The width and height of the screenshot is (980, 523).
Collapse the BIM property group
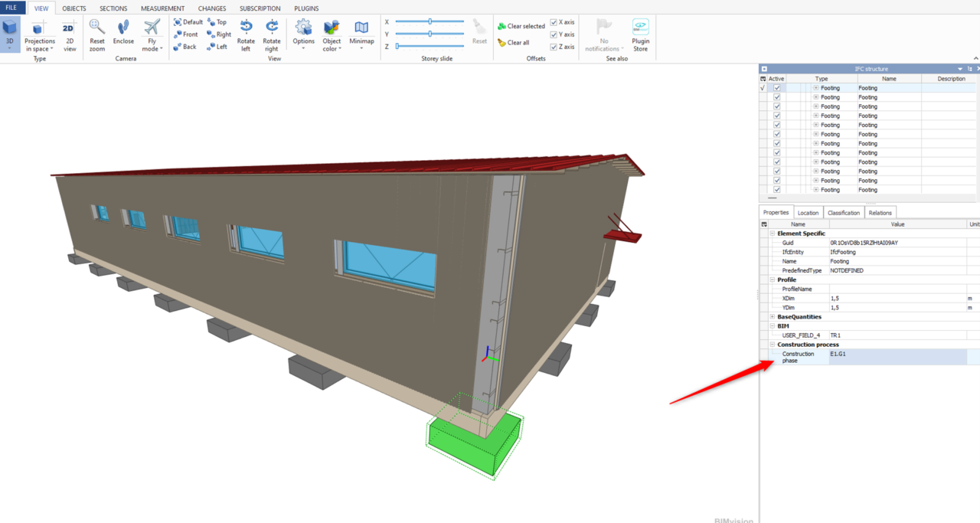[x=772, y=326]
